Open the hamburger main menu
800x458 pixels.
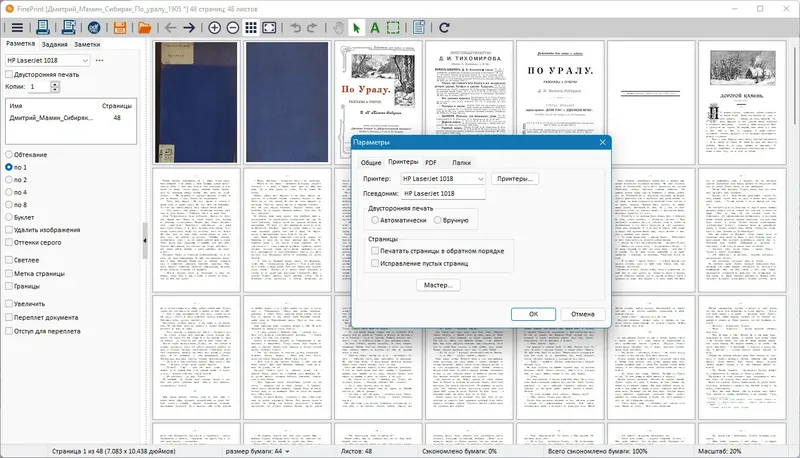click(x=17, y=28)
